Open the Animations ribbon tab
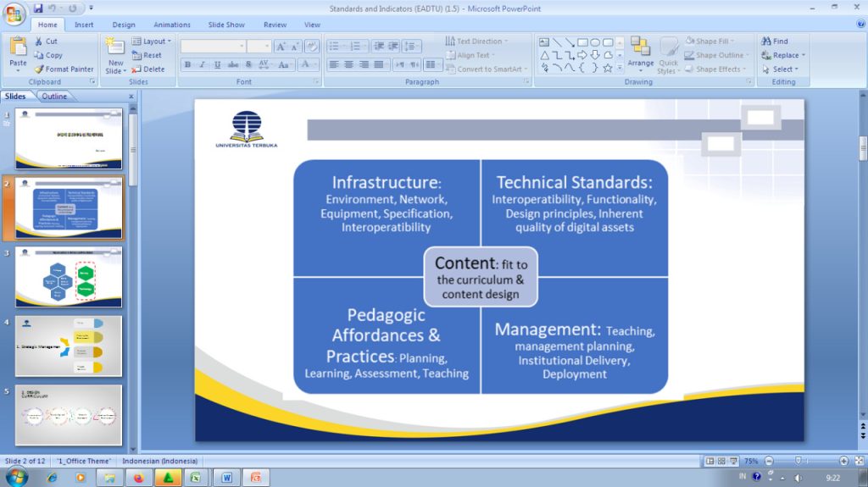Screen dimensions: 868x487 [171, 25]
